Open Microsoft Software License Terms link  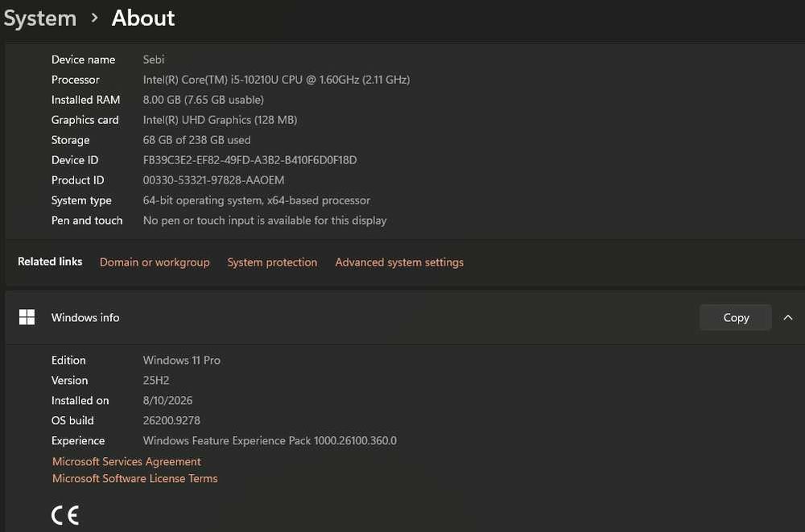pos(135,479)
